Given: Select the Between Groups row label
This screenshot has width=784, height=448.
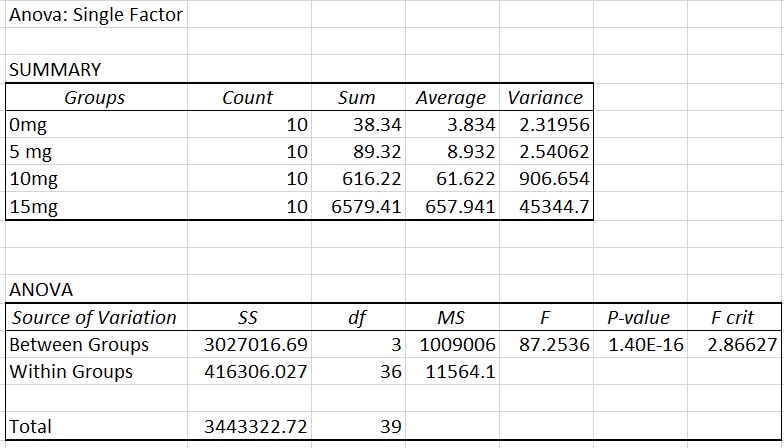Looking at the screenshot, I should [79, 345].
